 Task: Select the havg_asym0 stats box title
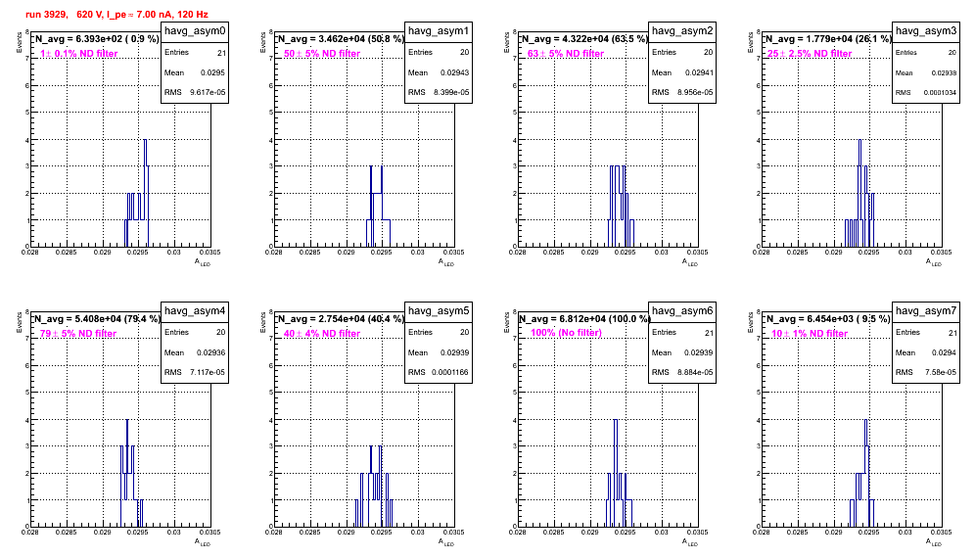(x=195, y=31)
